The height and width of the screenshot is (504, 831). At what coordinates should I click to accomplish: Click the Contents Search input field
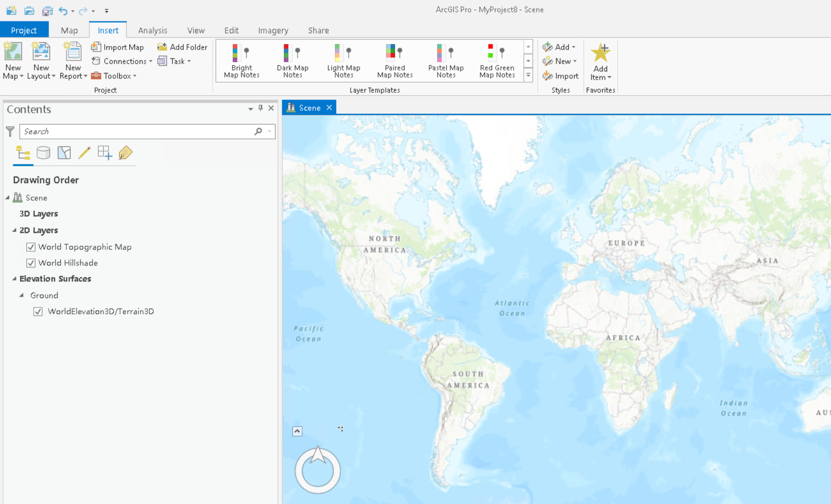tap(147, 132)
